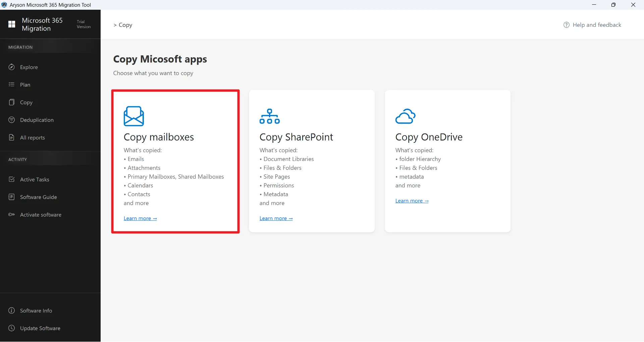
Task: Click the Copy breadcrumb at top
Action: coord(125,25)
